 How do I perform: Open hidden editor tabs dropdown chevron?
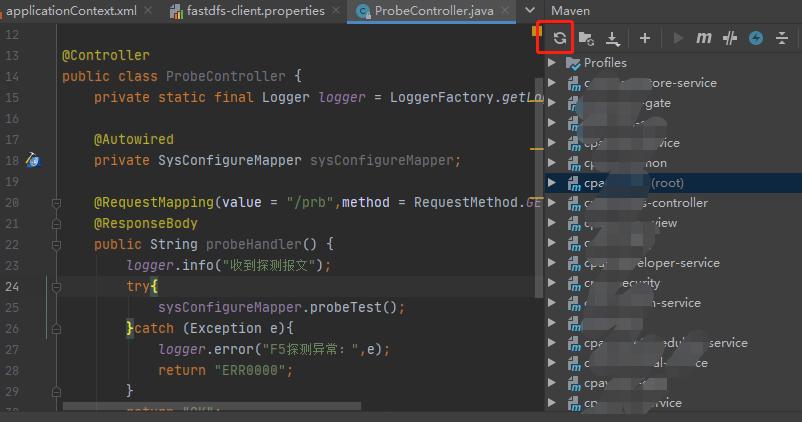click(530, 10)
